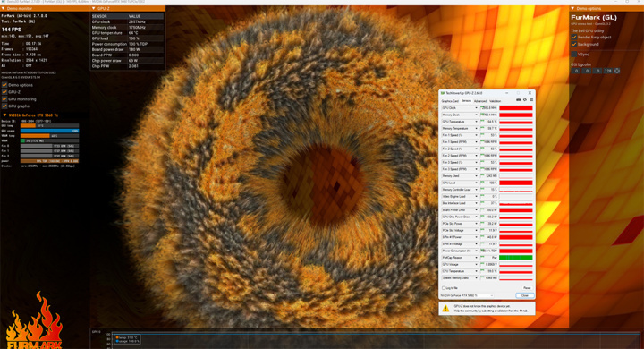Viewport: 644px width, 349px height.
Task: Open the GPU Clock sensor dropdown
Action: pos(476,108)
